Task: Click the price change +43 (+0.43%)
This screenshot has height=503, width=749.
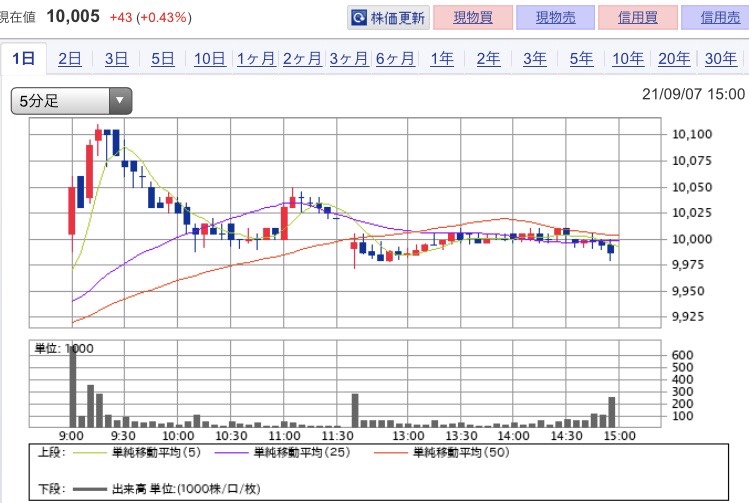Action: [150, 18]
